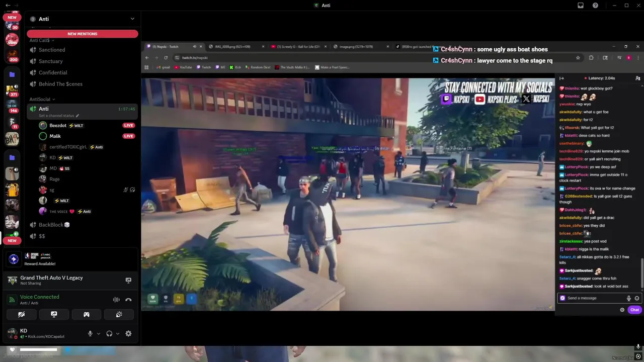Open KD user avatar profile

[x=12, y=333]
